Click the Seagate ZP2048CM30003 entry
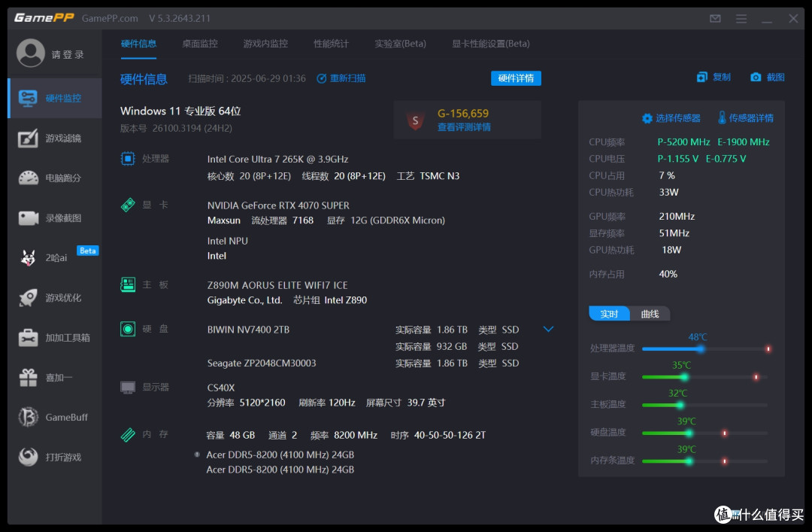 [x=262, y=363]
